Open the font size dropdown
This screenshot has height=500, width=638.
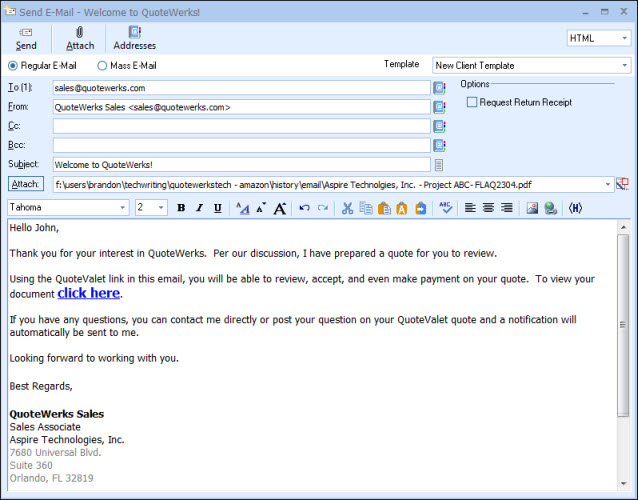(161, 208)
